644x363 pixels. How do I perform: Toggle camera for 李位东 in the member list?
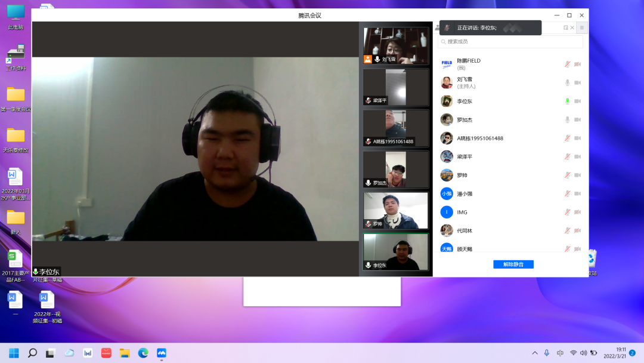pyautogui.click(x=577, y=101)
